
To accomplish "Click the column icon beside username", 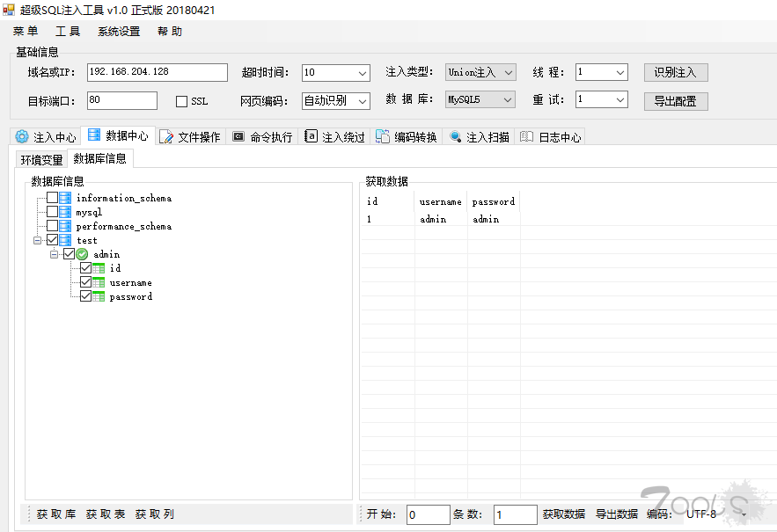I will (99, 282).
